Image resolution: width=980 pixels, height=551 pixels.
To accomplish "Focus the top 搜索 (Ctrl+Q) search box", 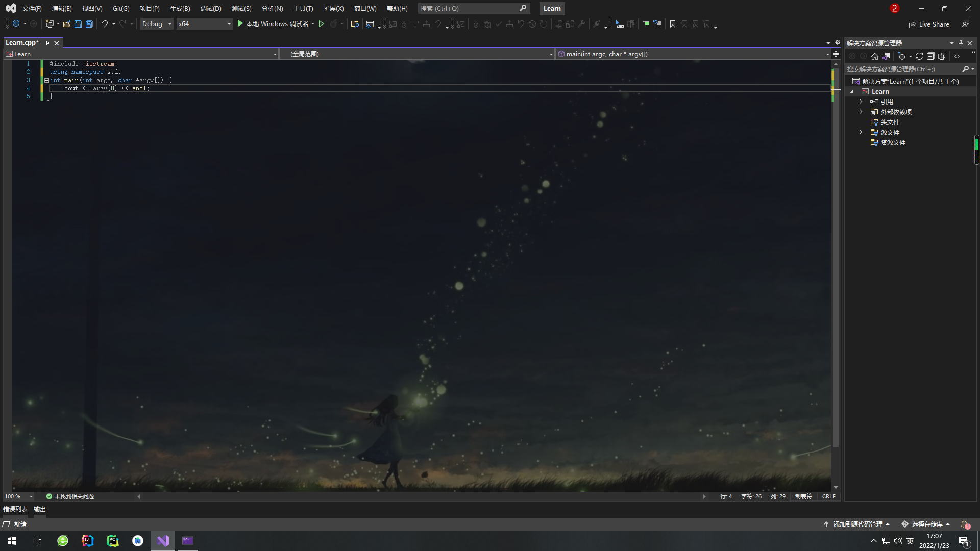I will pyautogui.click(x=474, y=9).
